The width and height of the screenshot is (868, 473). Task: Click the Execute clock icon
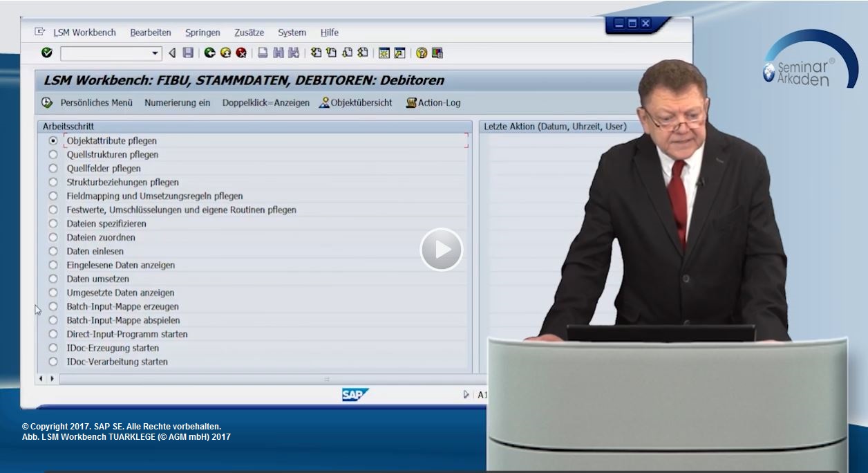[47, 102]
